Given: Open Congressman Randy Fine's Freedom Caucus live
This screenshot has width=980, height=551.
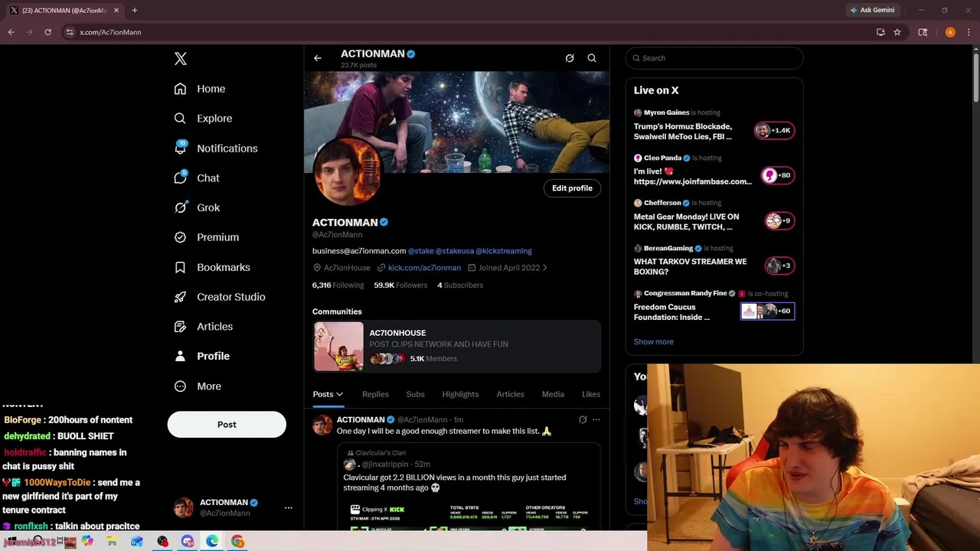Looking at the screenshot, I should [714, 307].
